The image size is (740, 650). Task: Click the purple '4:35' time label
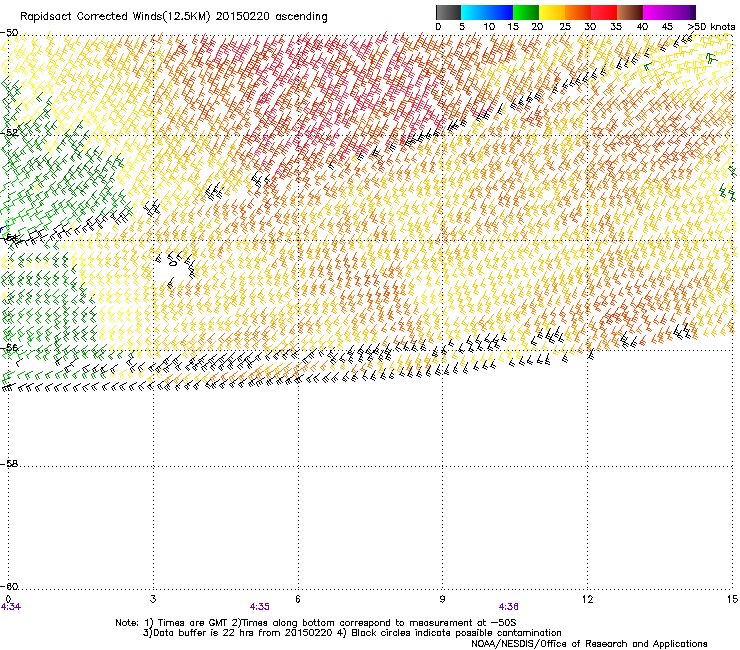(260, 607)
